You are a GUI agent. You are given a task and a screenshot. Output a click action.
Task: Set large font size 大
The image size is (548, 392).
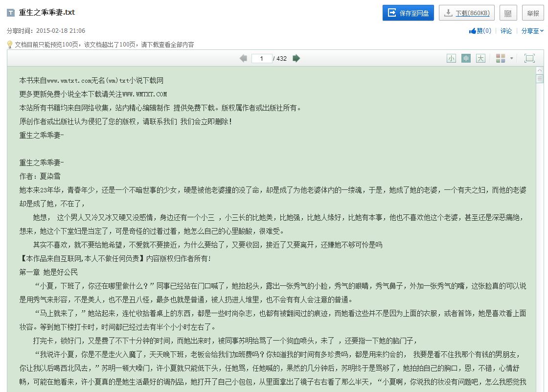tap(480, 58)
